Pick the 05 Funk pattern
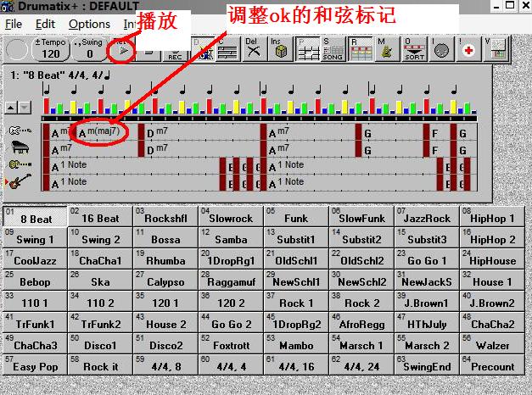Image resolution: width=532 pixels, height=395 pixels. (x=296, y=216)
